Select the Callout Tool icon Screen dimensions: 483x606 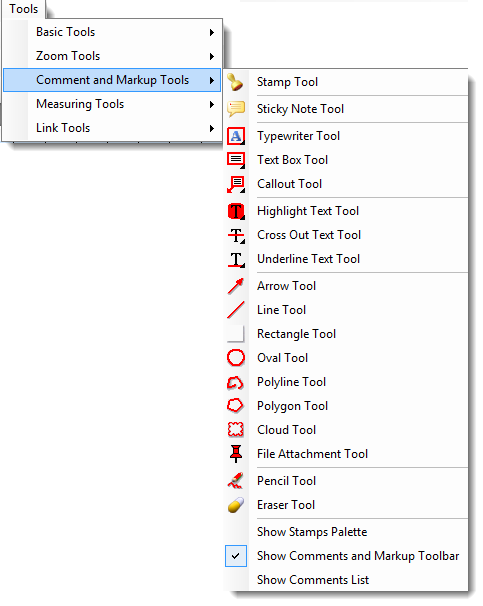pyautogui.click(x=236, y=184)
